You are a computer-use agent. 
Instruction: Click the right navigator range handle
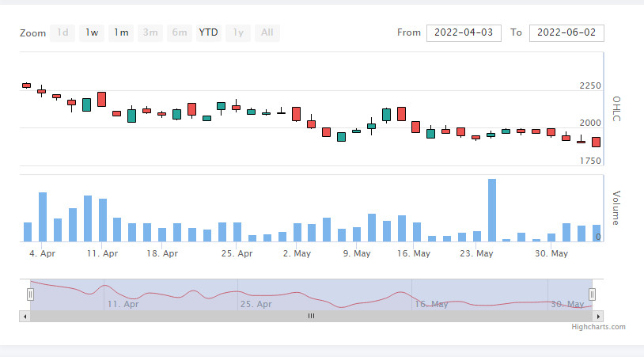click(x=593, y=294)
